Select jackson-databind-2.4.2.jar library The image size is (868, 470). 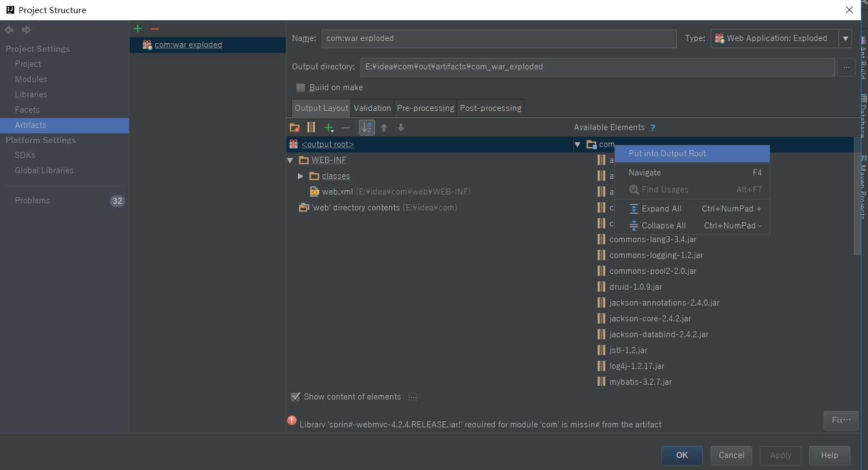659,334
